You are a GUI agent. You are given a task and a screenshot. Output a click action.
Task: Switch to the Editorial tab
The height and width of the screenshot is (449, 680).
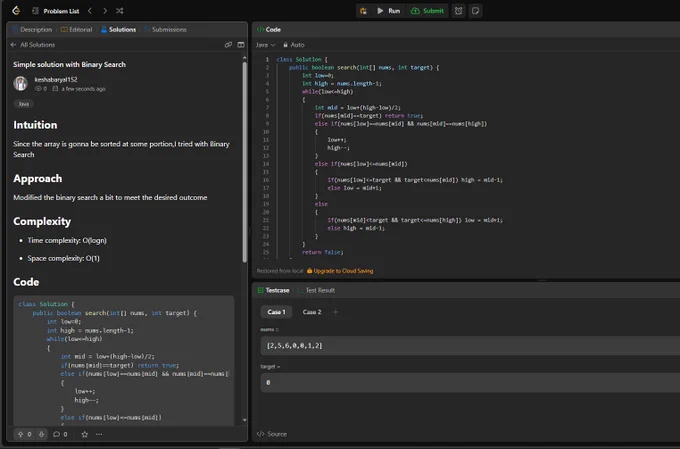(x=76, y=29)
